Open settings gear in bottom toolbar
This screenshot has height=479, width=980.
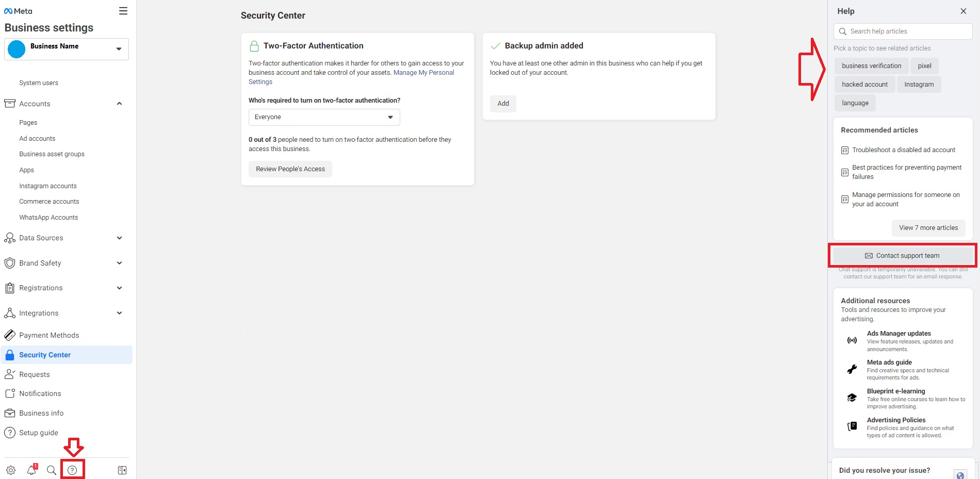point(11,470)
